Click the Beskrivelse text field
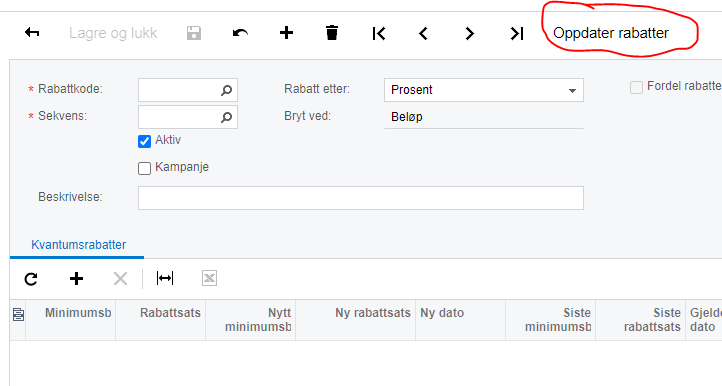722x386 pixels. click(361, 198)
